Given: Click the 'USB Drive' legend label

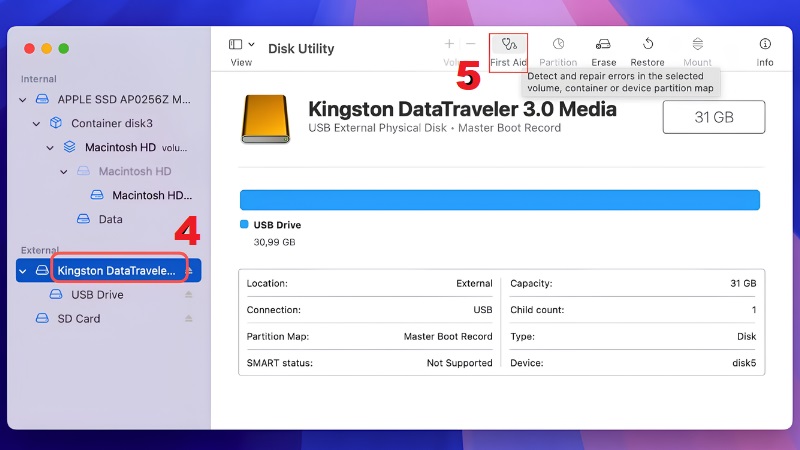Looking at the screenshot, I should pos(277,225).
